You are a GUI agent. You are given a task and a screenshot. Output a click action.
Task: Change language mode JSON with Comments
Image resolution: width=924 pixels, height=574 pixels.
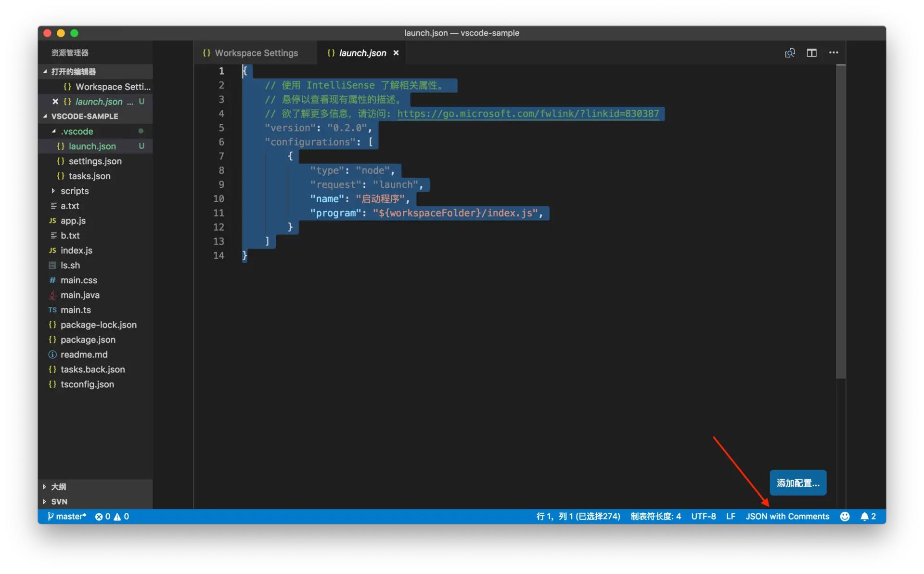coord(787,516)
